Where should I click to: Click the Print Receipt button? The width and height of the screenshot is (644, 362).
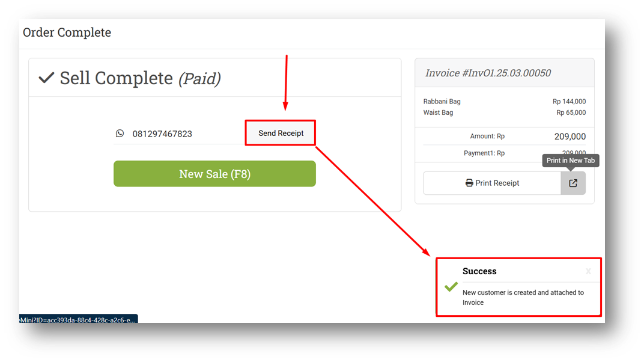(492, 183)
